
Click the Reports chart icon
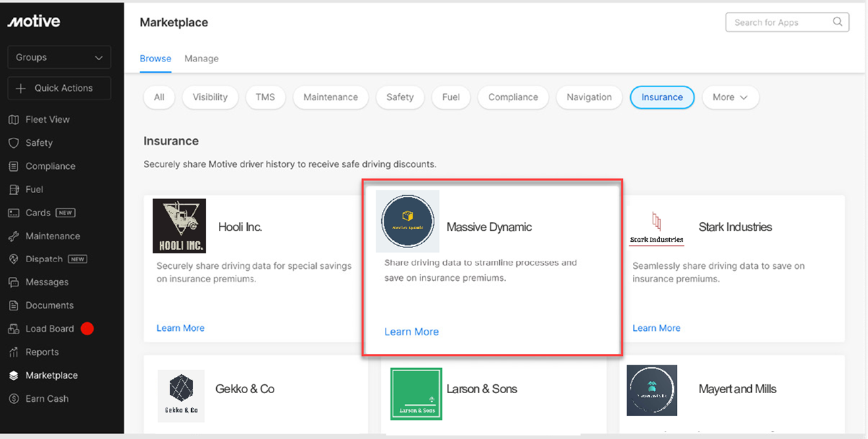click(x=14, y=352)
